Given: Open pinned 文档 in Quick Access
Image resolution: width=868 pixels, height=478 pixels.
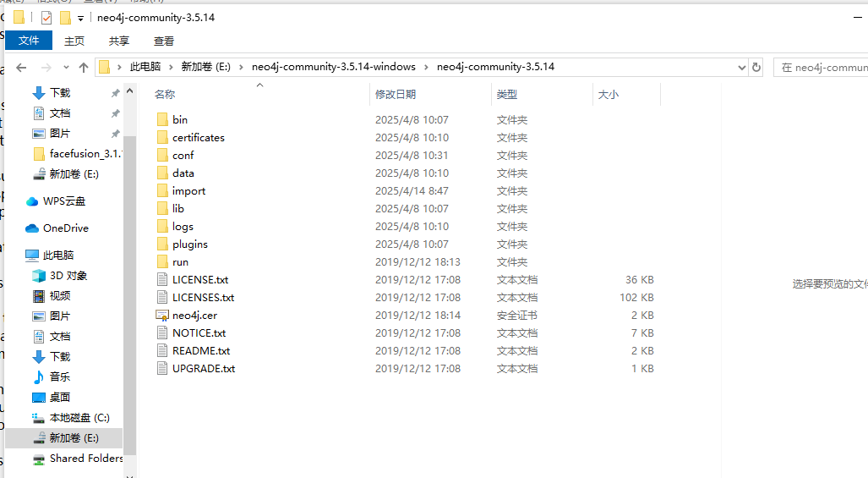Looking at the screenshot, I should [60, 113].
